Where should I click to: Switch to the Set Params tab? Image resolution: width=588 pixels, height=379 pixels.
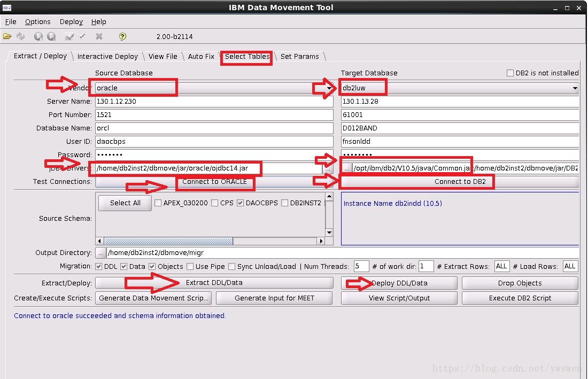[x=300, y=56]
